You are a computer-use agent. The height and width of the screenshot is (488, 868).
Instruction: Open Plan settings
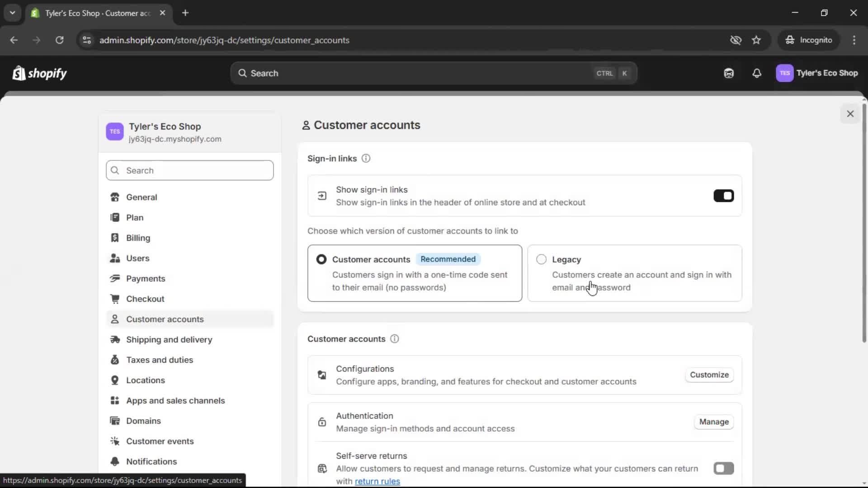click(190, 218)
